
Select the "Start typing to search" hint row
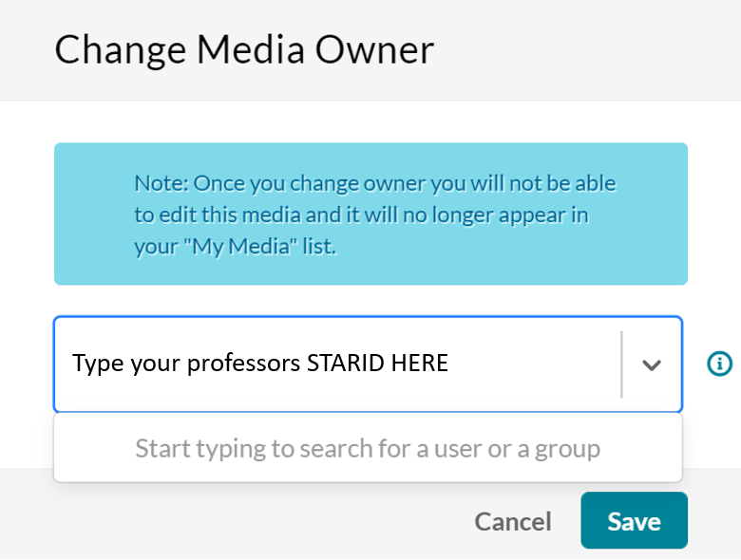[368, 448]
